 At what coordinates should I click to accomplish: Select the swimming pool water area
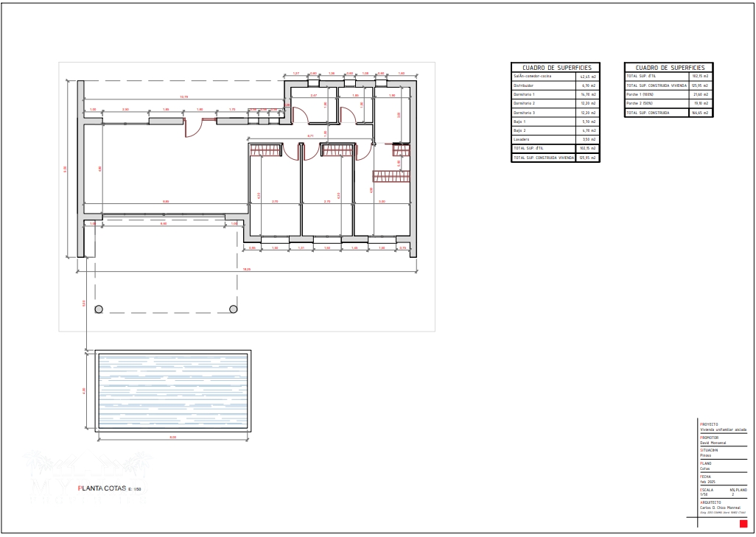click(172, 390)
